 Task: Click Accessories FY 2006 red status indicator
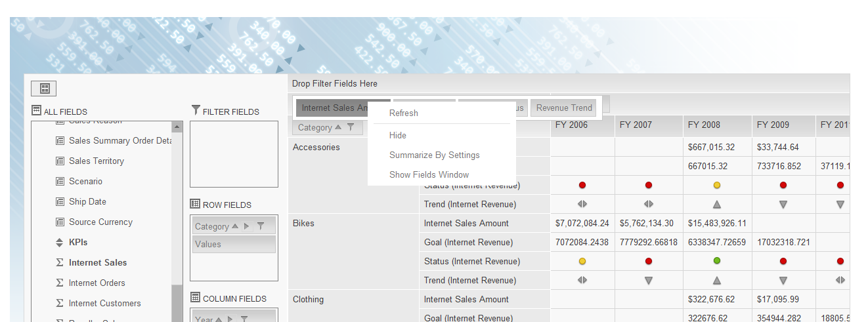582,185
